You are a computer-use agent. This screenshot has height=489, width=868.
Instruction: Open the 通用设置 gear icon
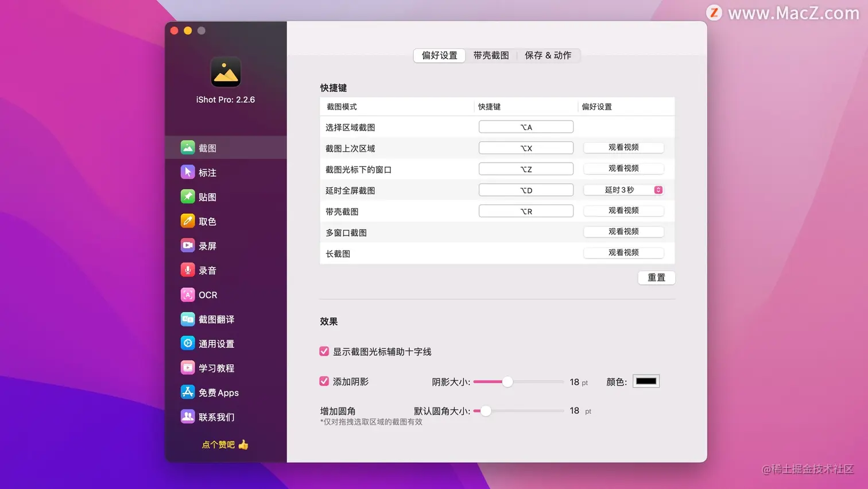pyautogui.click(x=188, y=343)
